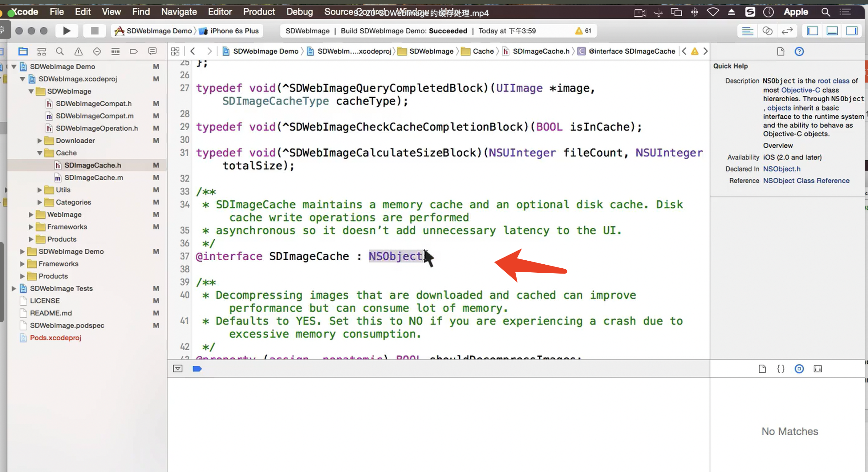
Task: Show Quick Help inspector icon
Action: (x=799, y=51)
